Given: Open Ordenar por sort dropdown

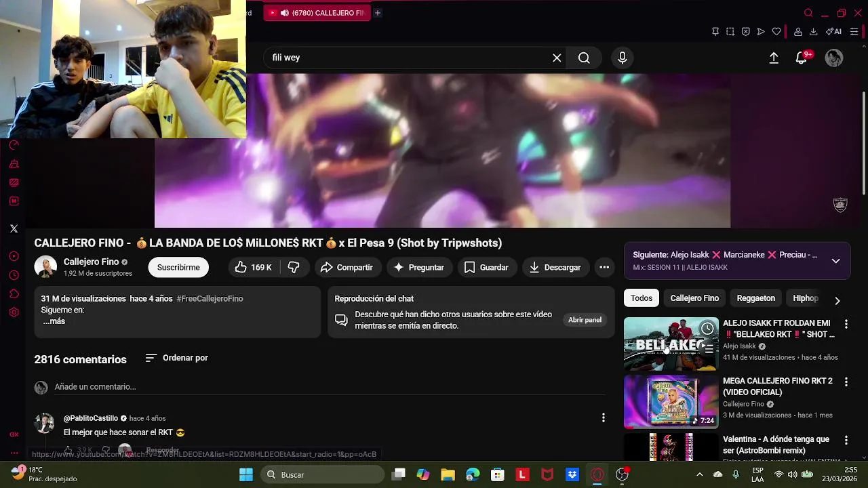Looking at the screenshot, I should point(176,358).
